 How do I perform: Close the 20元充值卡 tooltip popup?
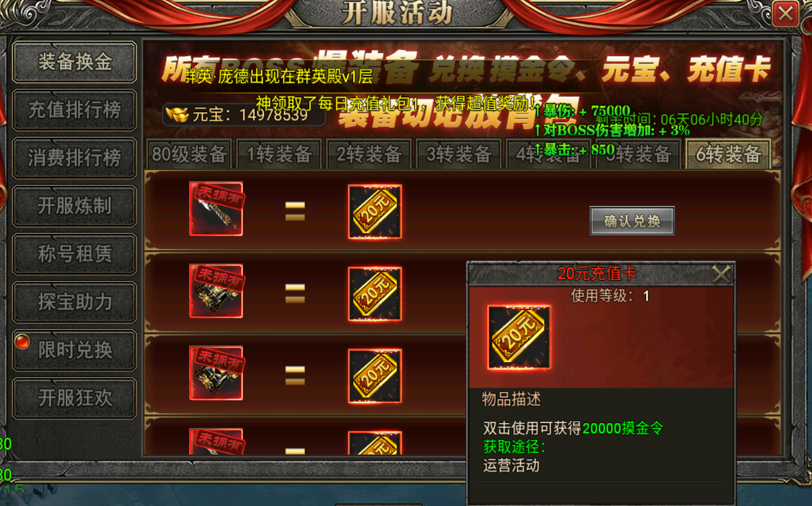(x=722, y=274)
